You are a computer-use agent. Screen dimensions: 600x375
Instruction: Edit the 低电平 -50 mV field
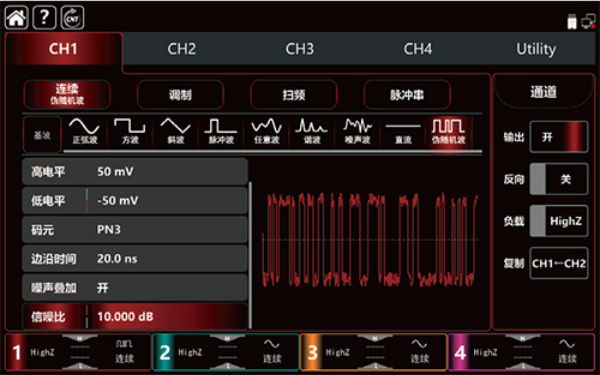tap(135, 201)
